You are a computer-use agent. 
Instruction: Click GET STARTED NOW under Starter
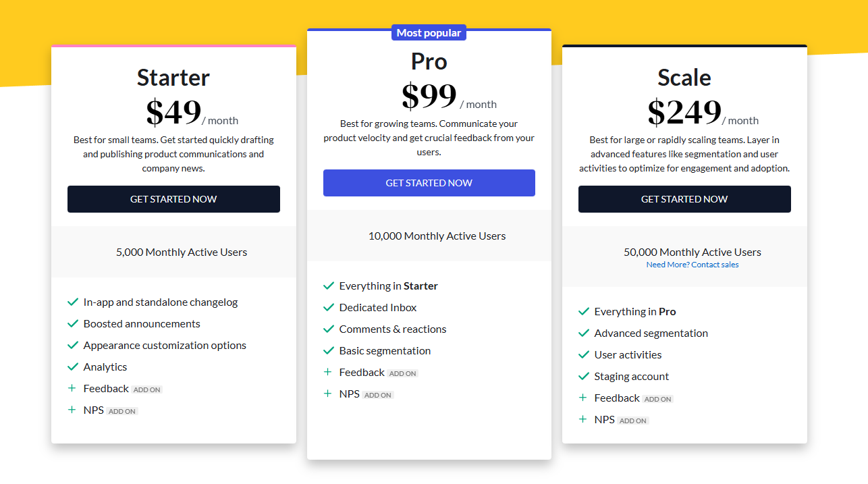point(173,199)
